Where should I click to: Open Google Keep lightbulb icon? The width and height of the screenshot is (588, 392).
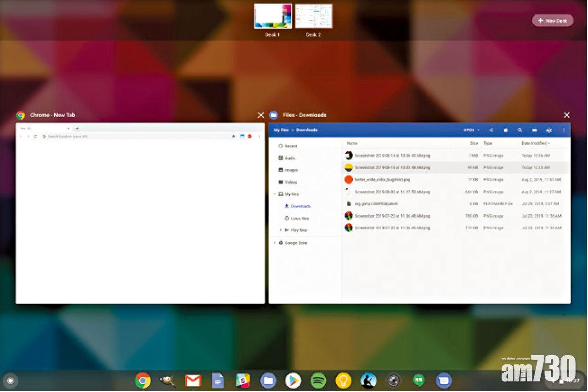343,381
